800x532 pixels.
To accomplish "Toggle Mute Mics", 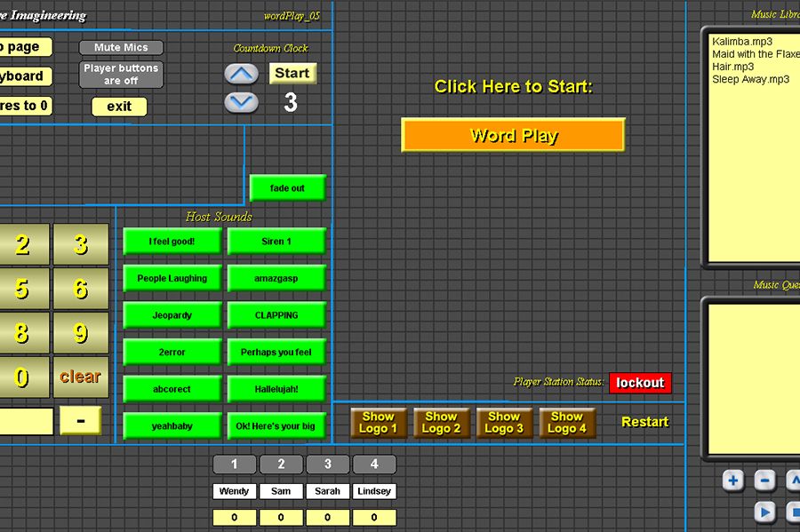I will click(121, 48).
